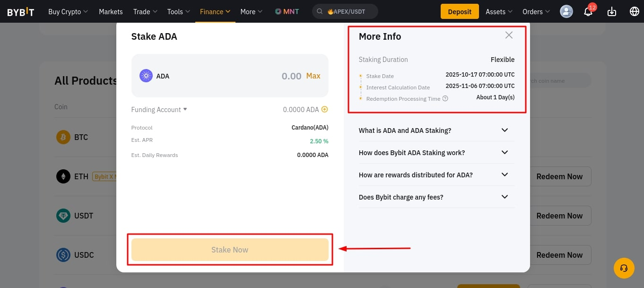Click the Bybit logo

click(21, 12)
